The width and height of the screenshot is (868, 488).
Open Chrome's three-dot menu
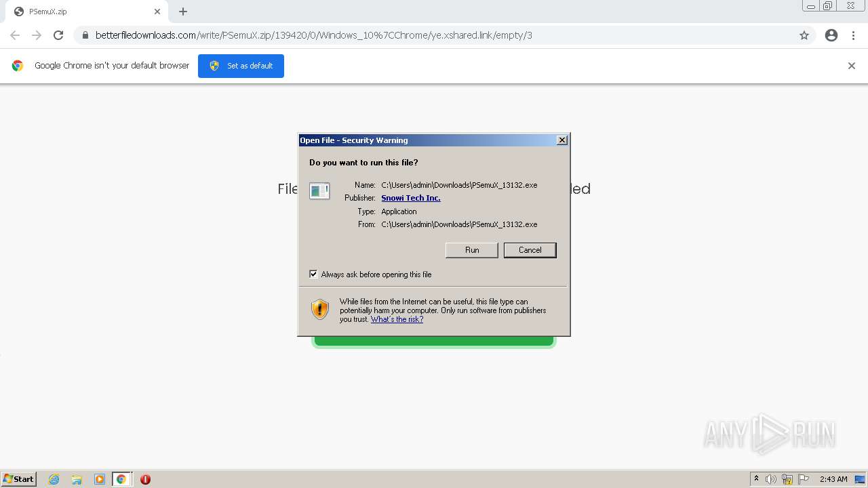[853, 35]
